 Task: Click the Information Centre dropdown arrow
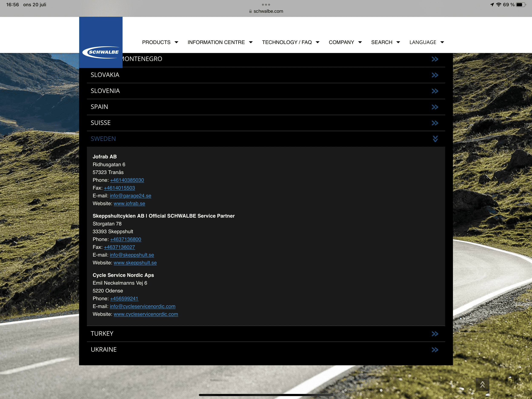tap(251, 42)
